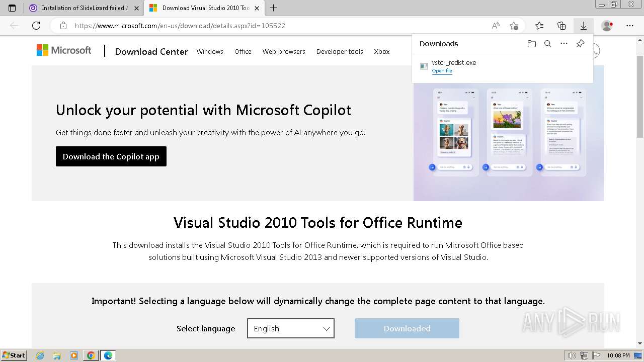Open Collections in Edge toolbar

pyautogui.click(x=561, y=26)
